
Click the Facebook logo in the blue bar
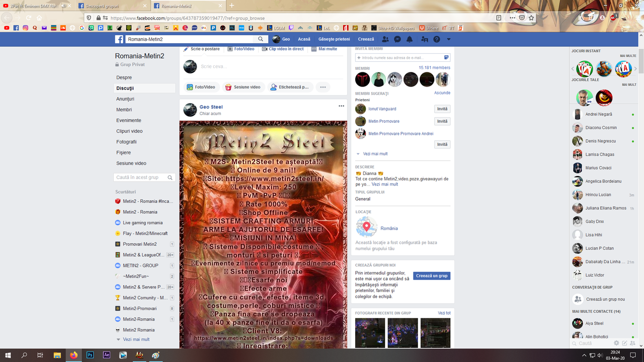pyautogui.click(x=119, y=39)
